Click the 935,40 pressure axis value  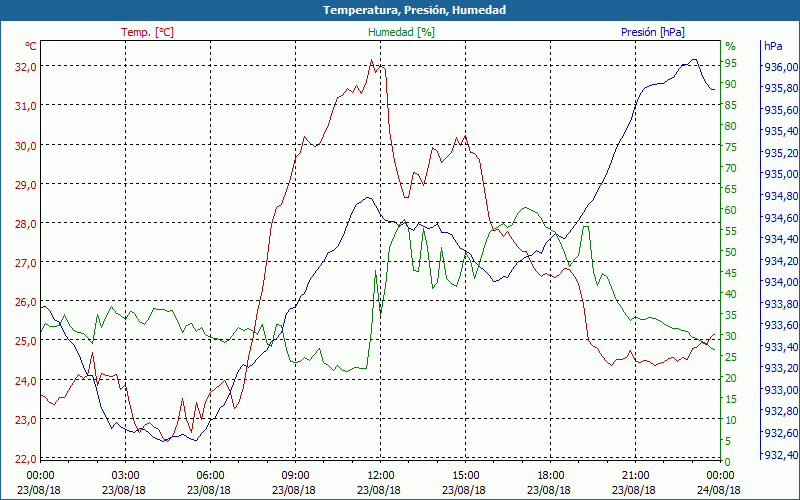781,132
